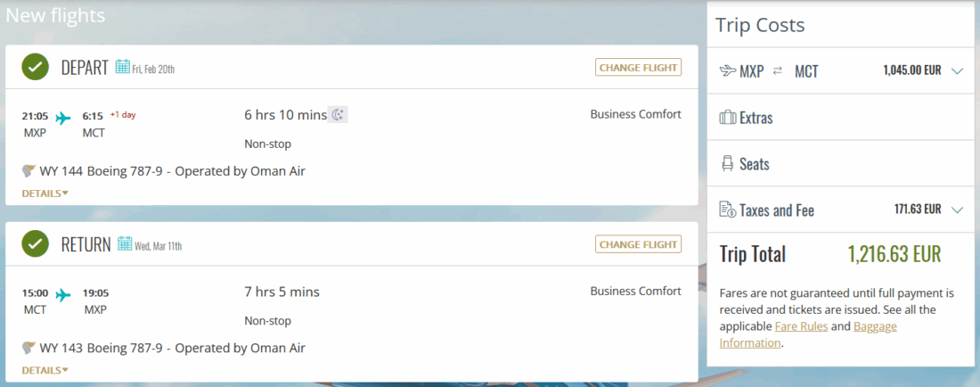Change the return flight
This screenshot has width=980, height=387.
click(639, 243)
